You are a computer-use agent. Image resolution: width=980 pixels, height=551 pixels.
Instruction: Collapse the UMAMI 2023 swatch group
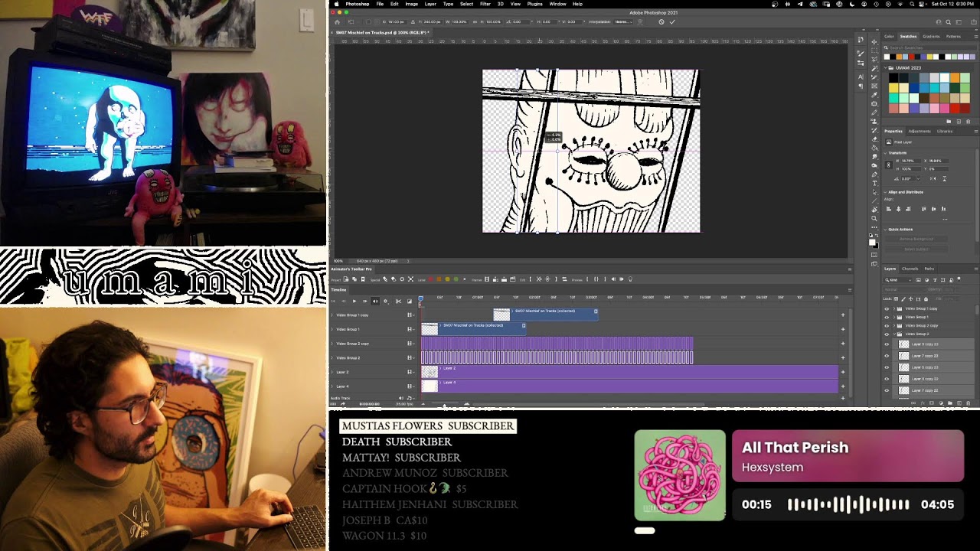[x=886, y=67]
